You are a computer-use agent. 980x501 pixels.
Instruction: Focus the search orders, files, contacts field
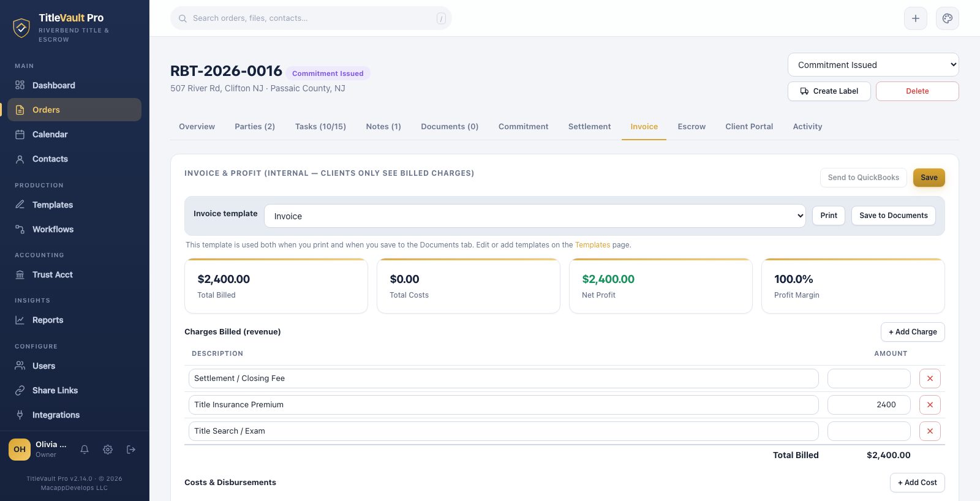(x=311, y=18)
